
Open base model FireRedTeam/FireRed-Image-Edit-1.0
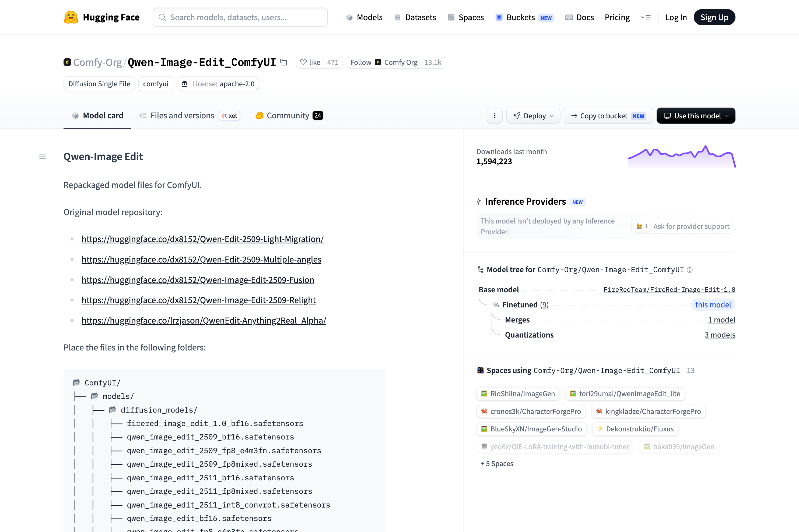669,290
